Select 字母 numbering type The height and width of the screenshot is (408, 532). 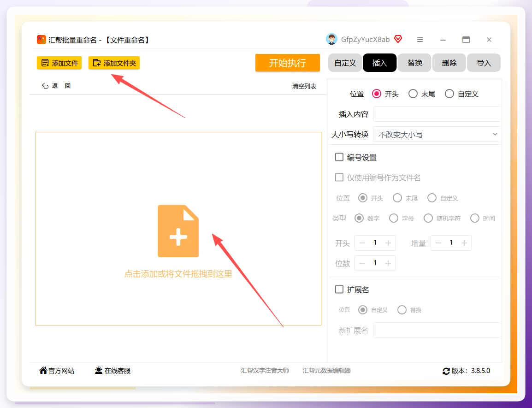[x=394, y=218]
